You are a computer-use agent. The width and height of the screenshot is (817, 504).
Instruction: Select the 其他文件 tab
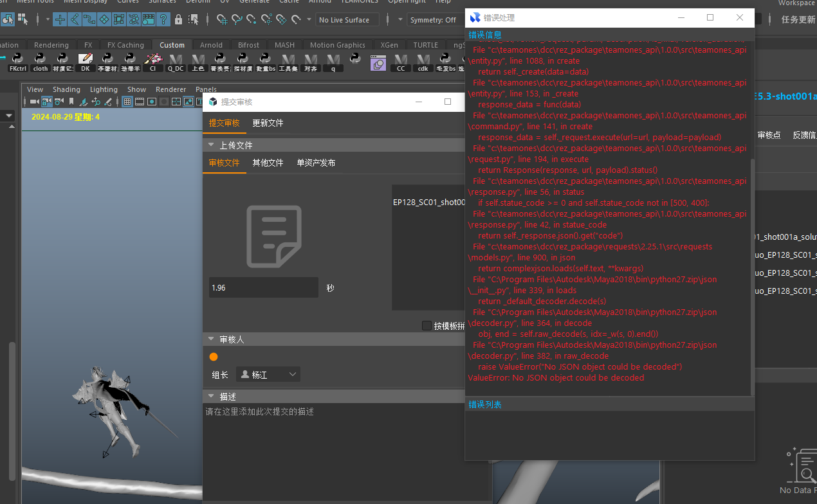(268, 163)
